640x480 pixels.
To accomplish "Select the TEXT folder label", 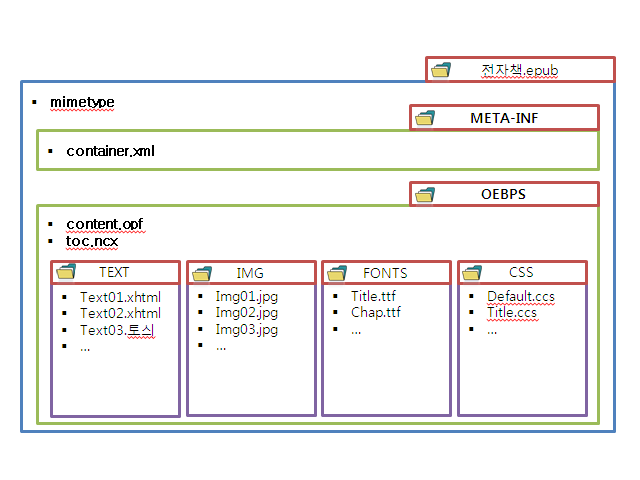I will click(114, 272).
